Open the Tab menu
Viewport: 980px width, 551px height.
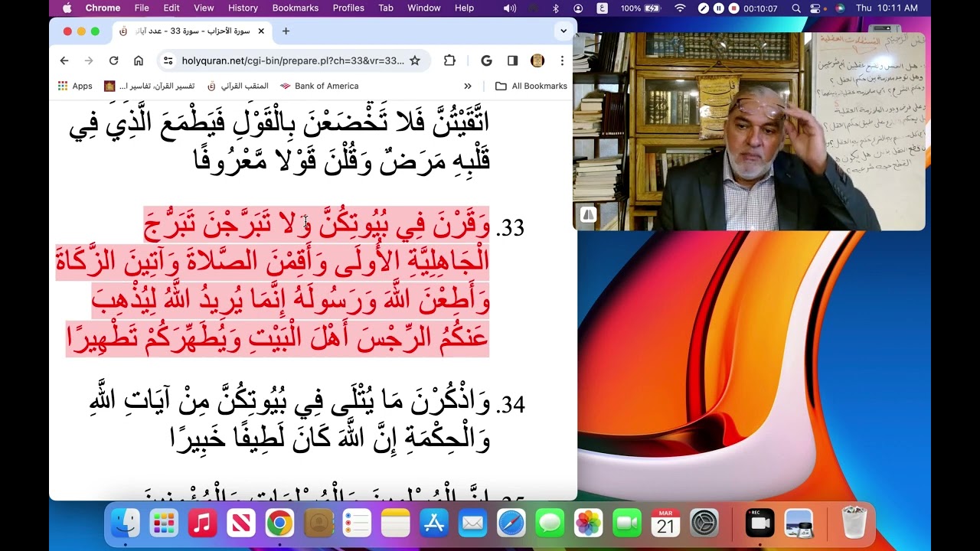(386, 8)
